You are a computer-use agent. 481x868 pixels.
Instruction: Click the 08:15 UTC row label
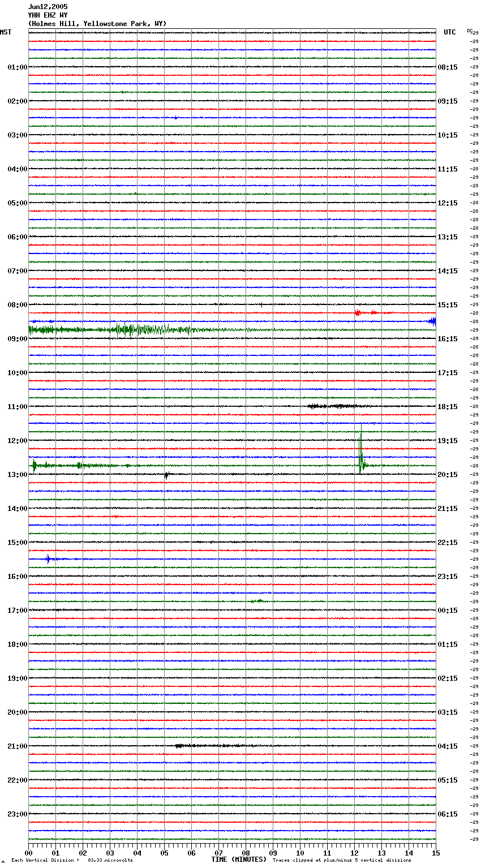pyautogui.click(x=448, y=67)
